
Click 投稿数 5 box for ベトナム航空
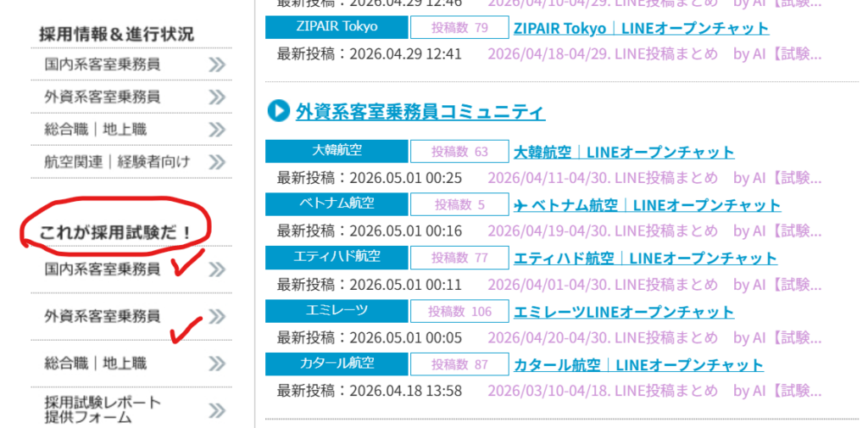(x=459, y=204)
